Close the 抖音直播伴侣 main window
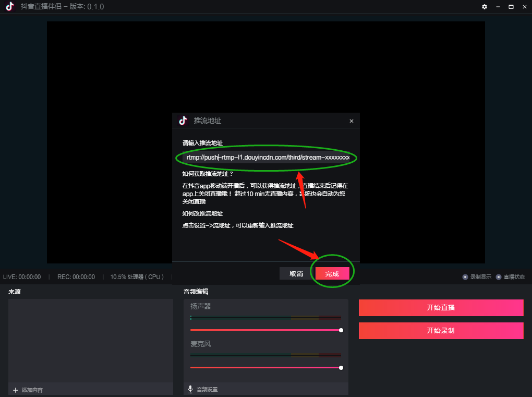This screenshot has height=397, width=532. coord(525,7)
